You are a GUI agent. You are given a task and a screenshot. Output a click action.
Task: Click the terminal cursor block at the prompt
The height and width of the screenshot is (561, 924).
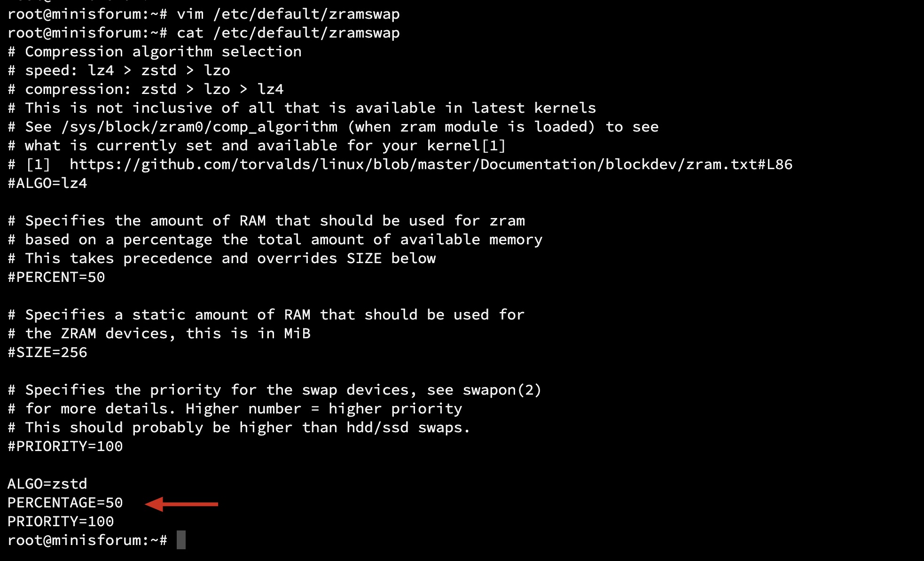(181, 540)
